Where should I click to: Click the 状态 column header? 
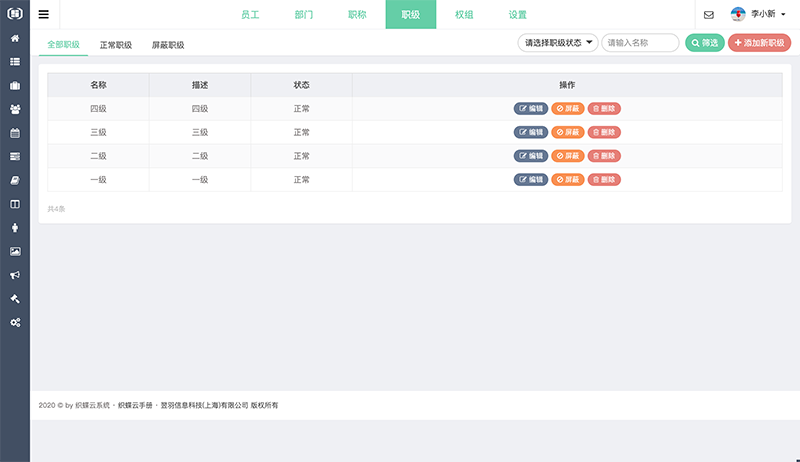tap(302, 85)
